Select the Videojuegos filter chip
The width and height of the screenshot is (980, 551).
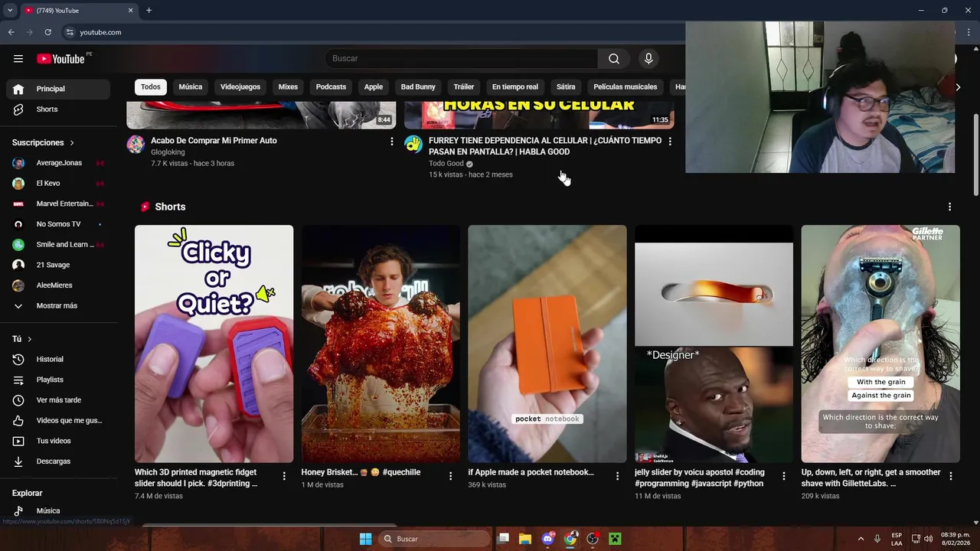pyautogui.click(x=240, y=87)
